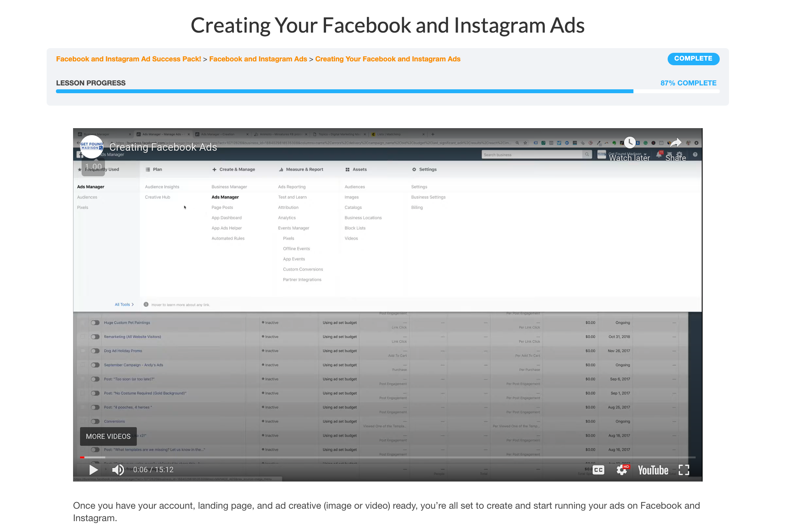Screen dimensions: 792x532
Task: Click the 87% COMPLETE label
Action: click(x=688, y=83)
